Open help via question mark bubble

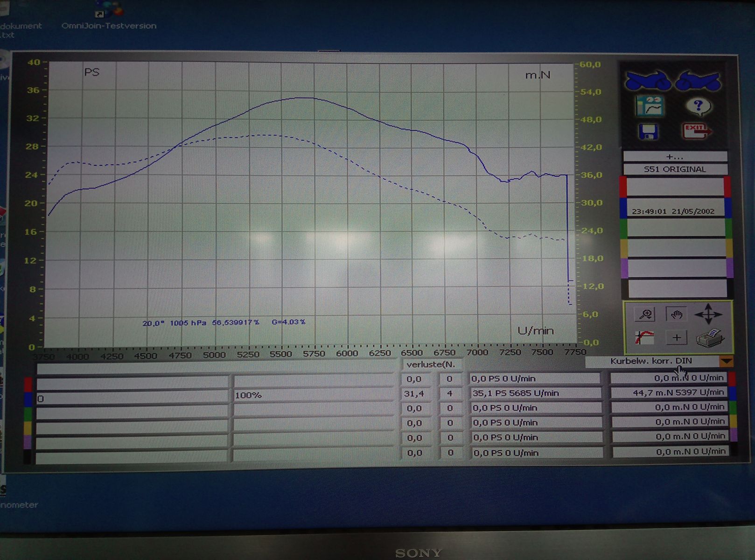click(x=698, y=106)
